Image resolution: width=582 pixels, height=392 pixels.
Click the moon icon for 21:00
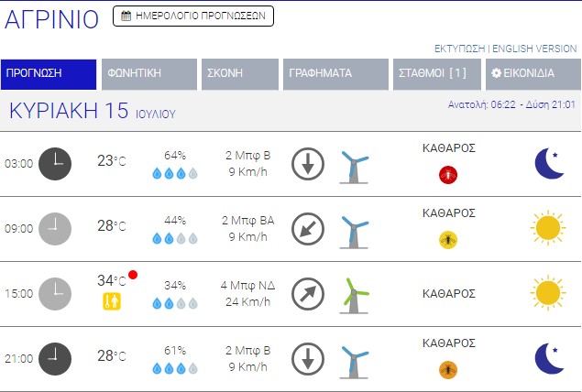point(548,359)
